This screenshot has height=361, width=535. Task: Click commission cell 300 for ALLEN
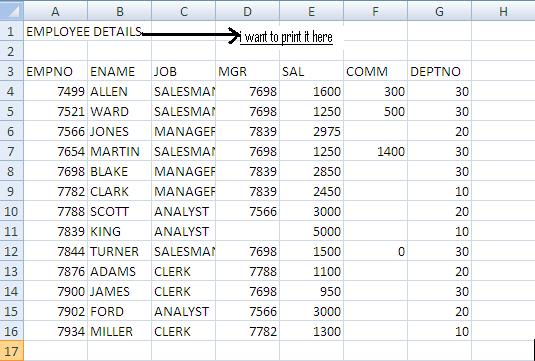375,91
